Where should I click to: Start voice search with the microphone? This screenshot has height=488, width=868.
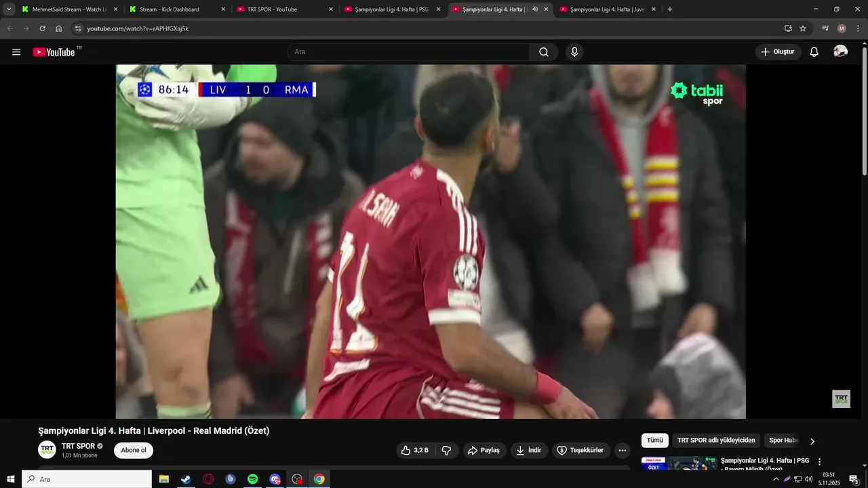click(x=574, y=52)
